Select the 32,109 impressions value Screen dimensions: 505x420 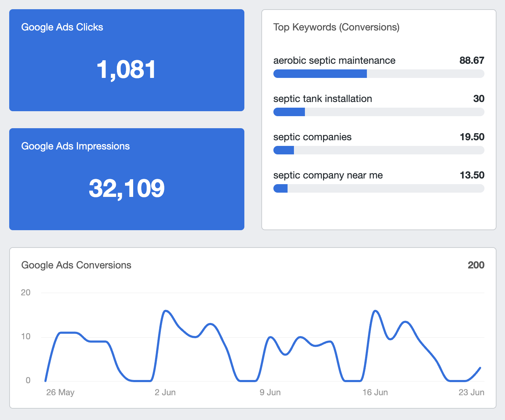(126, 188)
